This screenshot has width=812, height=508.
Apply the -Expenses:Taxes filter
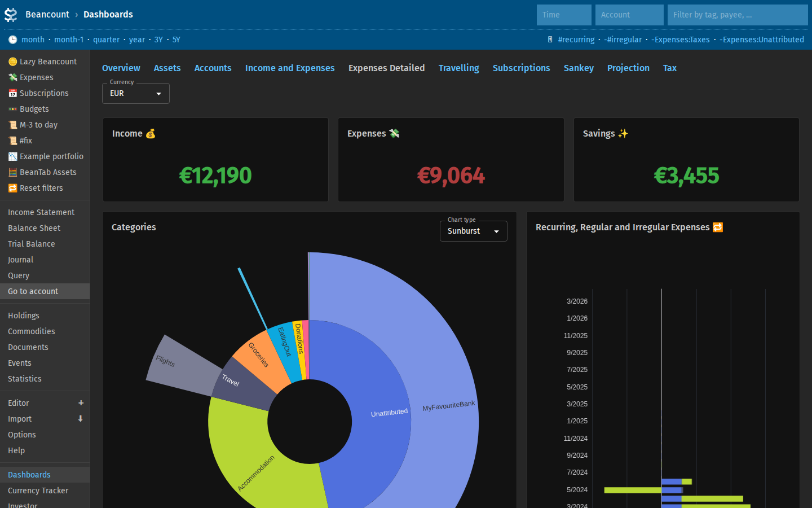coord(681,40)
